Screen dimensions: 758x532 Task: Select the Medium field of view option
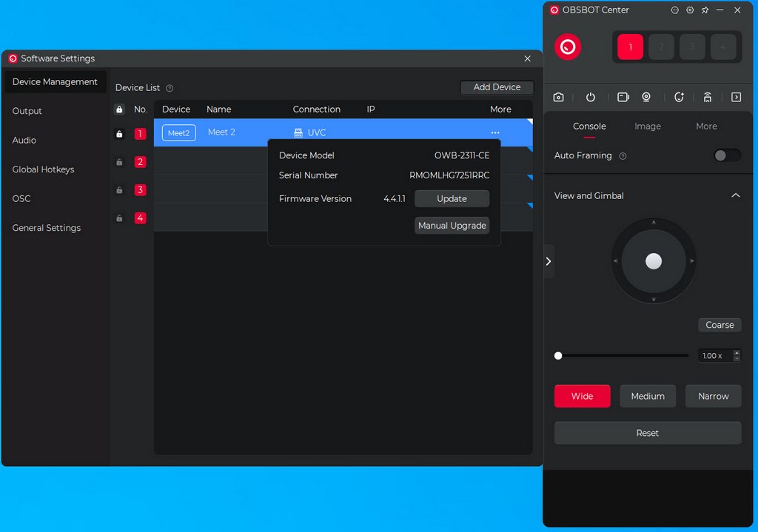coord(648,396)
